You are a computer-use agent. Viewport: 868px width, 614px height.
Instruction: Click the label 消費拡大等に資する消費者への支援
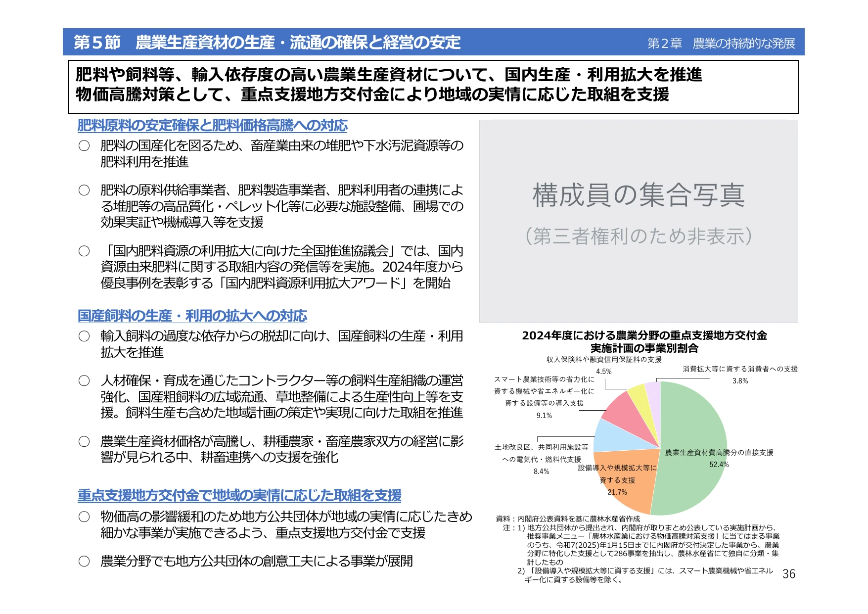click(740, 369)
